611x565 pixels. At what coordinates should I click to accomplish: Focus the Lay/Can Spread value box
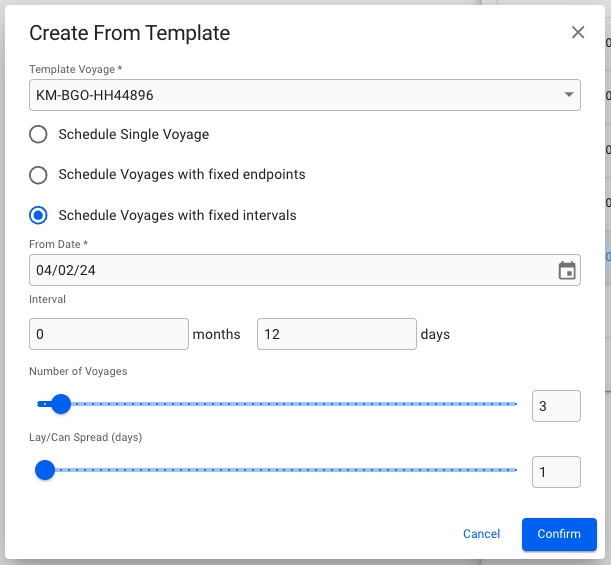coord(556,471)
